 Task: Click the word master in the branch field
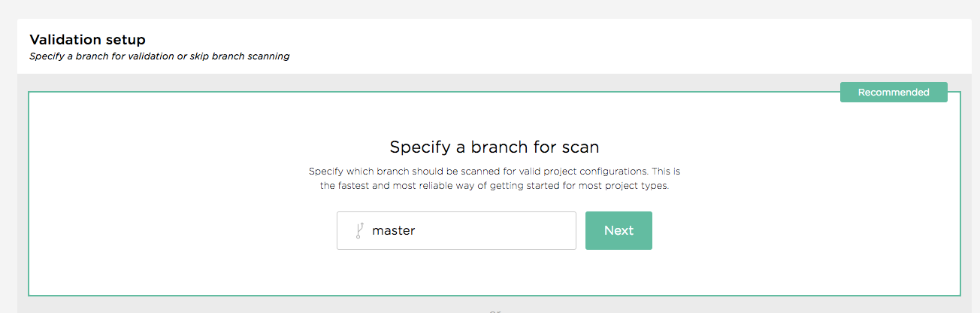[394, 231]
